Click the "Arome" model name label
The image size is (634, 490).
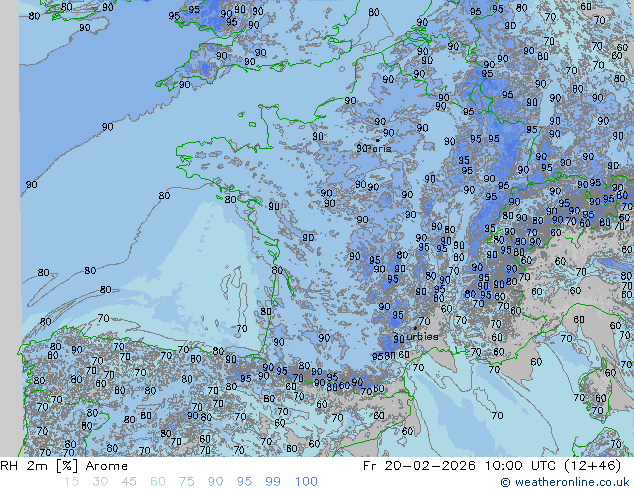107,466
